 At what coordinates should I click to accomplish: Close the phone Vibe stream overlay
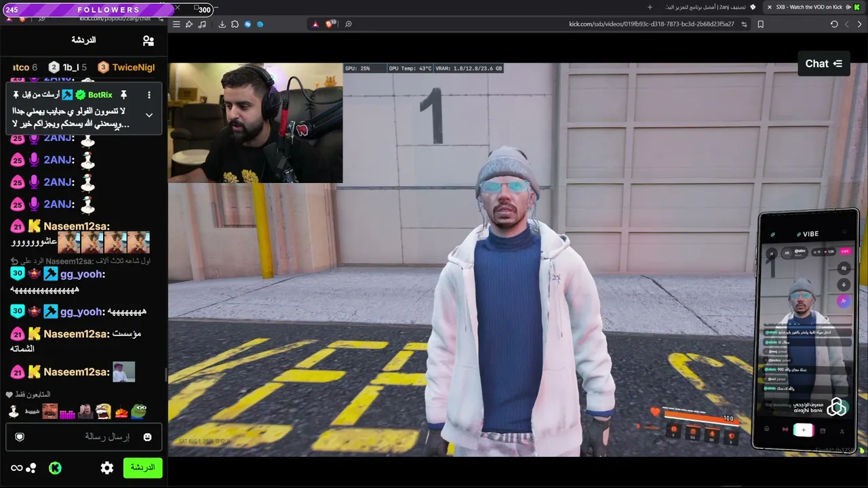(771, 253)
